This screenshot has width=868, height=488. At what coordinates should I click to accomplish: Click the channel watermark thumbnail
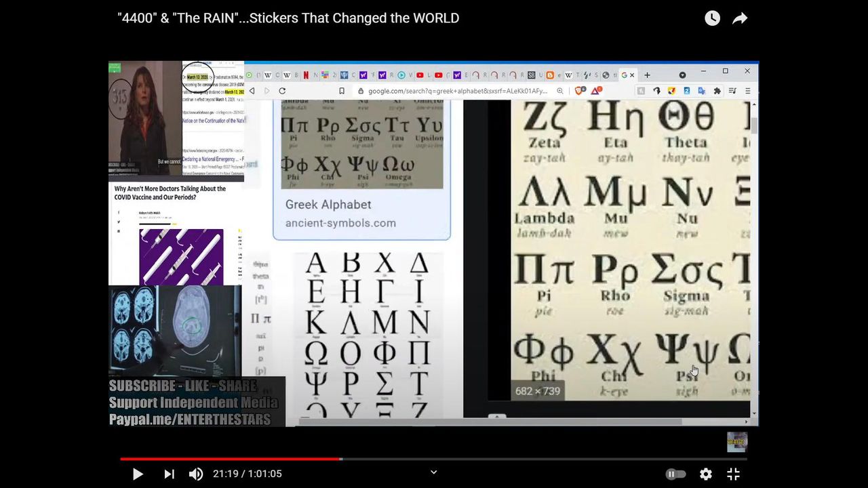coord(737,442)
